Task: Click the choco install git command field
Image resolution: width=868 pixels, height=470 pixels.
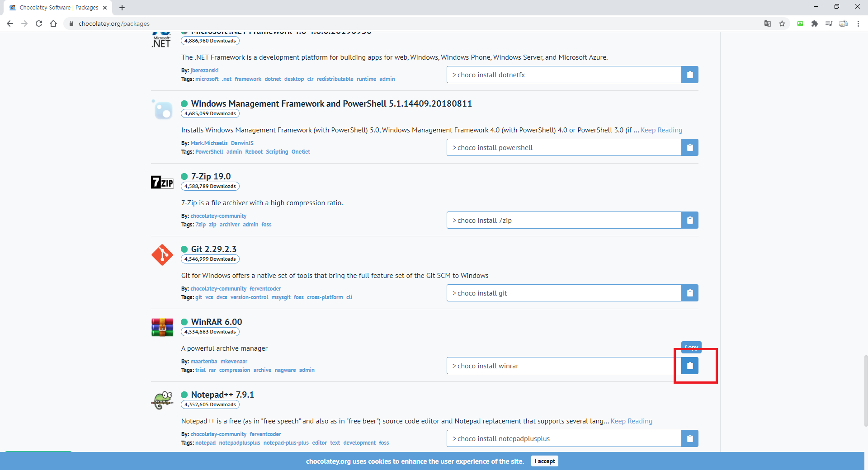Action: click(564, 293)
